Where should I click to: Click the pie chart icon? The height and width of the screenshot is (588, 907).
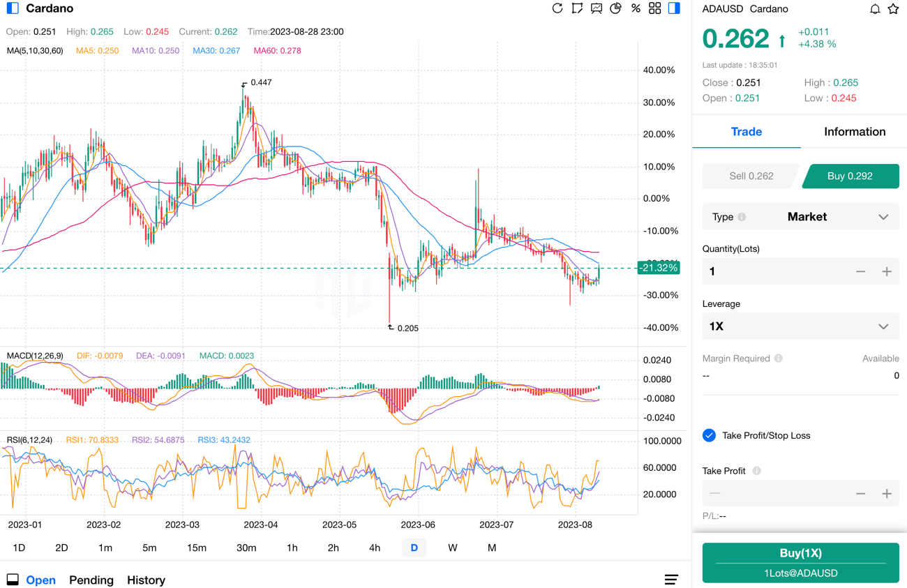[x=615, y=8]
